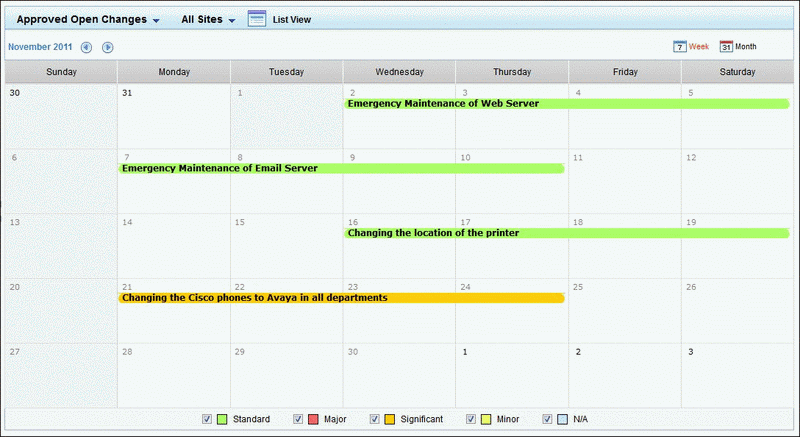This screenshot has height=437, width=800.
Task: Click the Monday column header
Action: click(174, 72)
